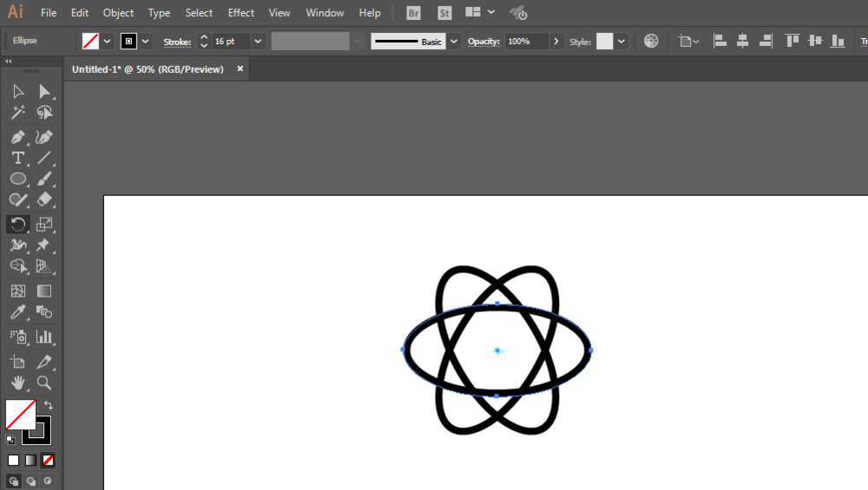Collapse tools panel with double arrows
868x490 pixels.
tap(9, 62)
